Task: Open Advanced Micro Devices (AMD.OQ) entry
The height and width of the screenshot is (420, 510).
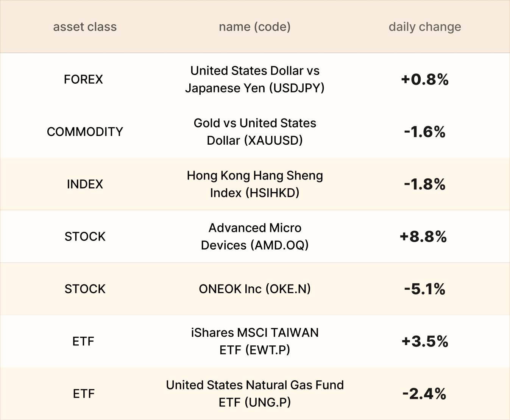Action: click(254, 236)
